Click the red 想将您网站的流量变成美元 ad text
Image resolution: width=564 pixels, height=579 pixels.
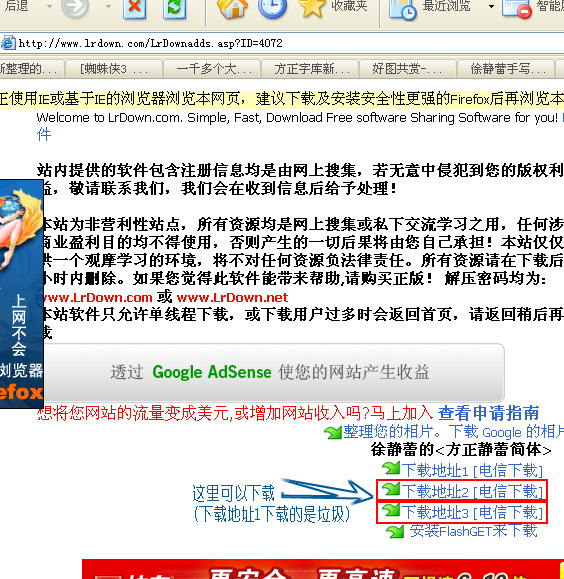point(235,413)
